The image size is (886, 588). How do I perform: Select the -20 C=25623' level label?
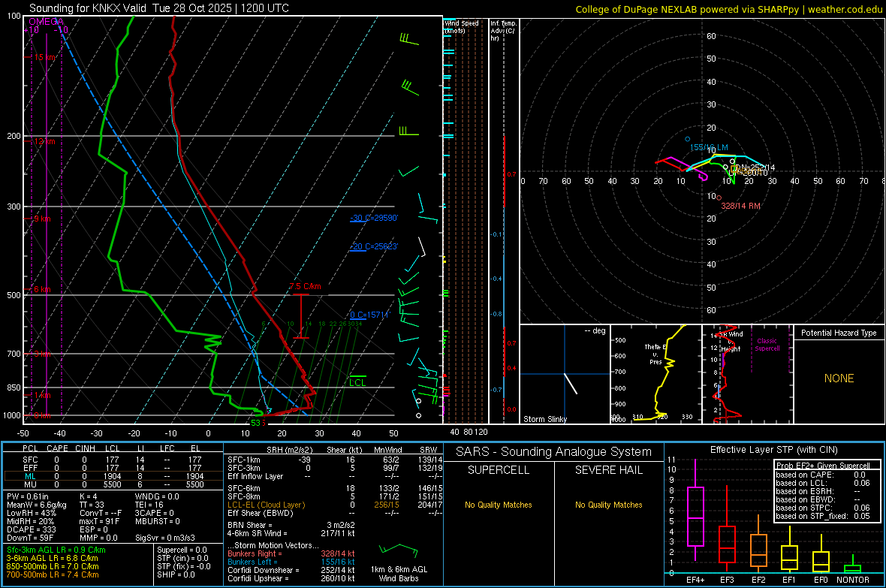[x=373, y=246]
